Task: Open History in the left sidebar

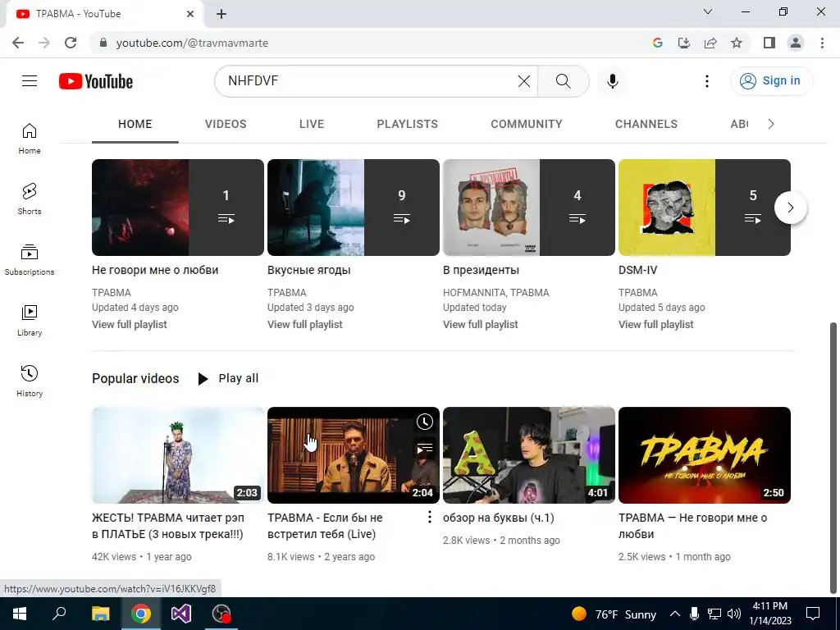Action: pos(30,381)
